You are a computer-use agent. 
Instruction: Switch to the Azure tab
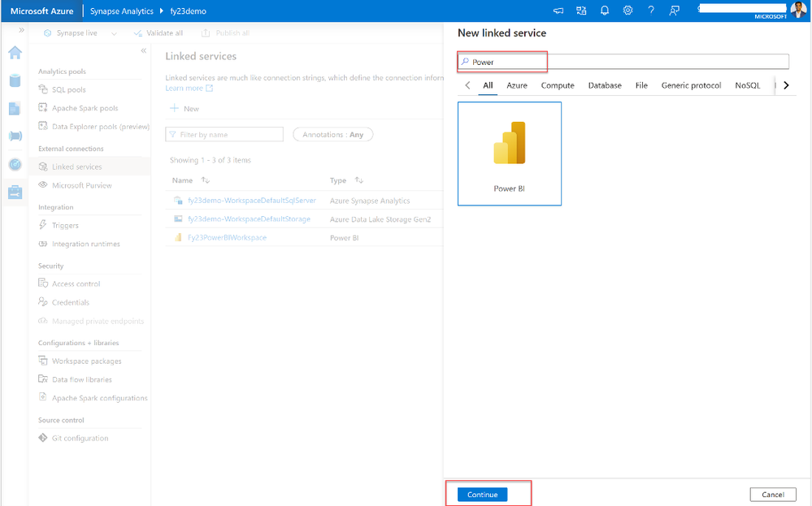coord(517,85)
